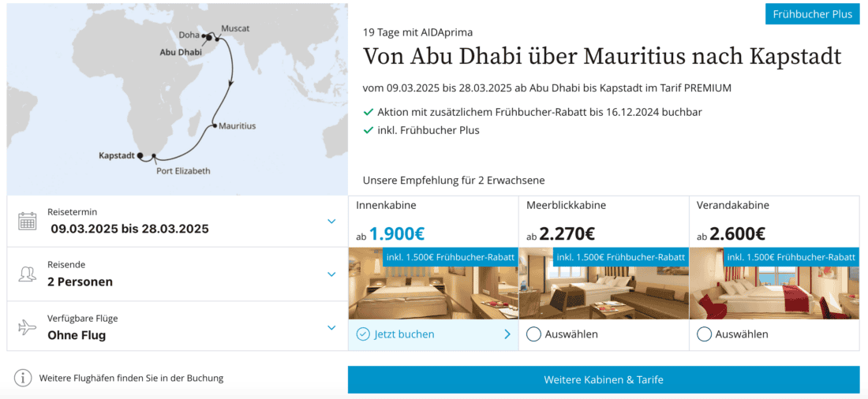Click the right arrow in Innenkabine booking row
The height and width of the screenshot is (399, 868).
click(x=507, y=334)
